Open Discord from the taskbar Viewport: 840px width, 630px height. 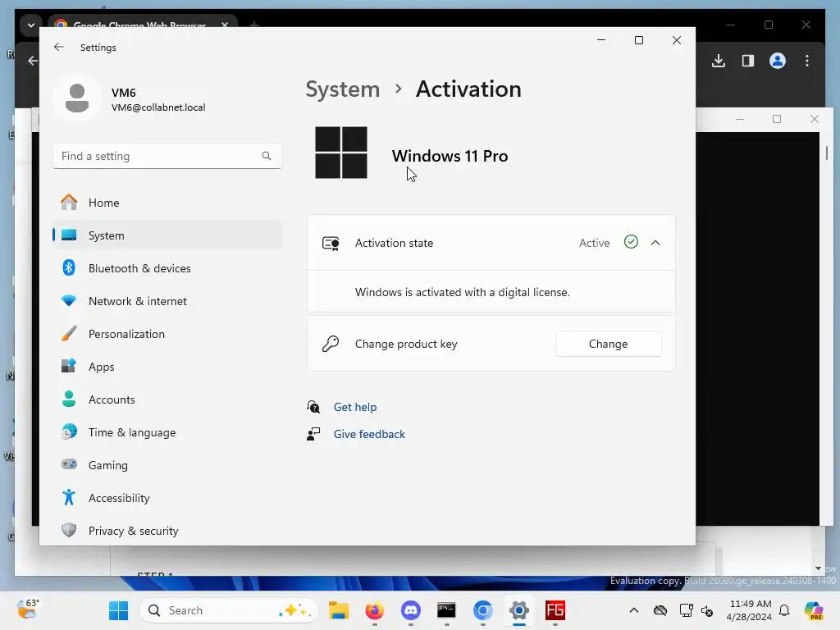coord(410,610)
